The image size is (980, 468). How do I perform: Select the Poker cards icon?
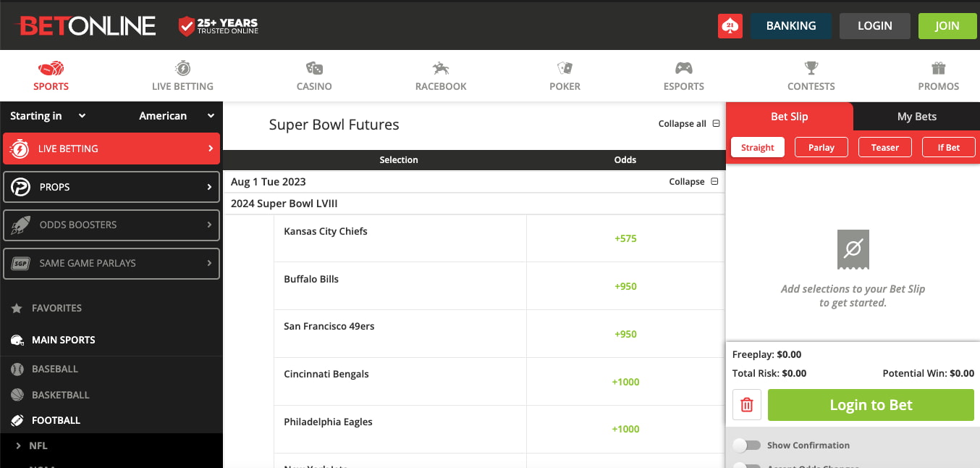tap(565, 68)
